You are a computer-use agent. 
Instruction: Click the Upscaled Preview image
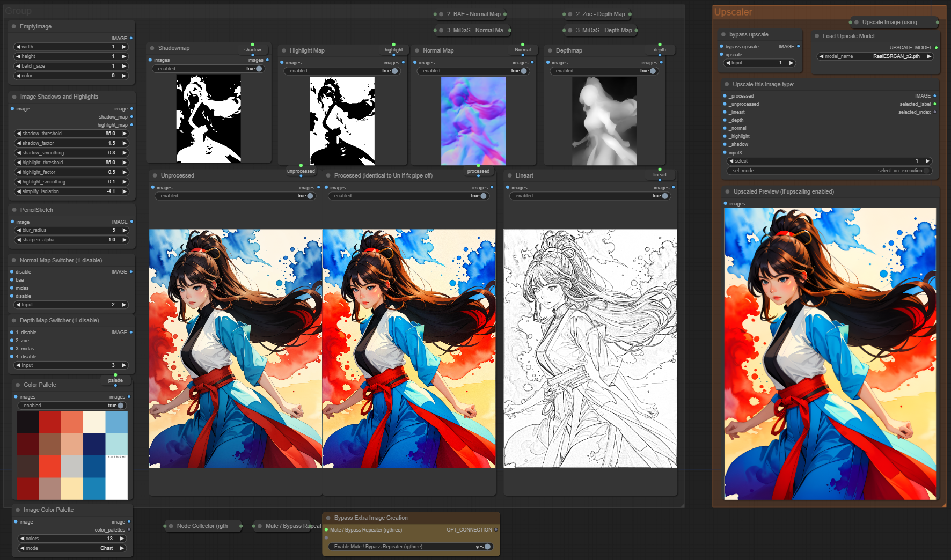[830, 354]
